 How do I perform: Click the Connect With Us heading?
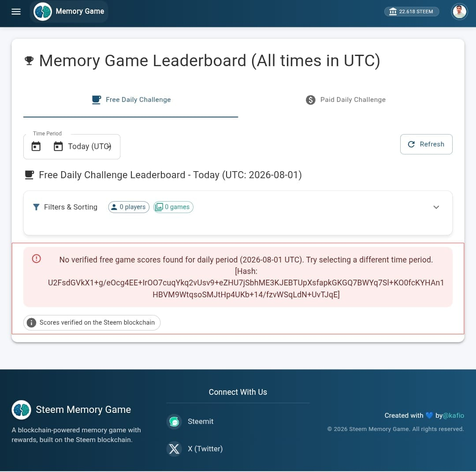click(238, 392)
